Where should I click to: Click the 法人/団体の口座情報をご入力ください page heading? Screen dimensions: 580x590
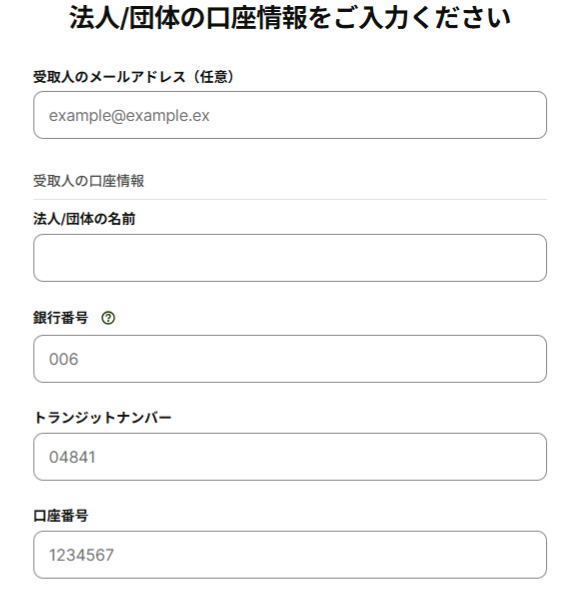click(290, 18)
